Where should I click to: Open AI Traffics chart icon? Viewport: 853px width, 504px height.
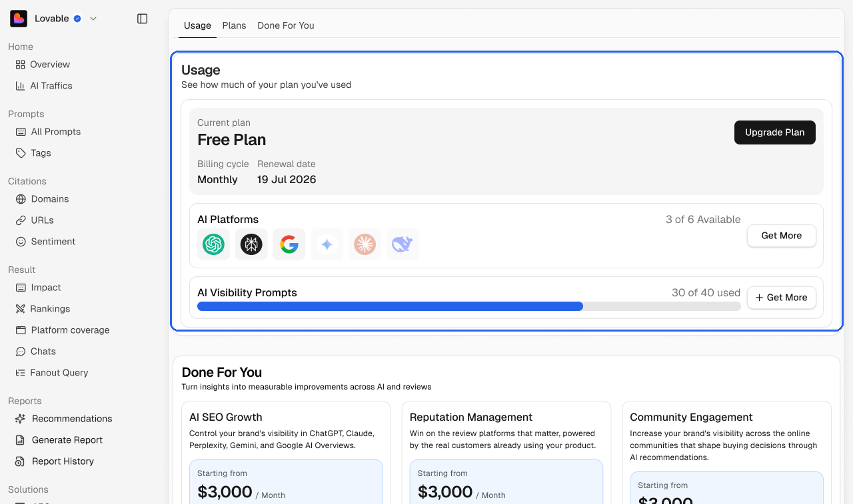coord(20,86)
